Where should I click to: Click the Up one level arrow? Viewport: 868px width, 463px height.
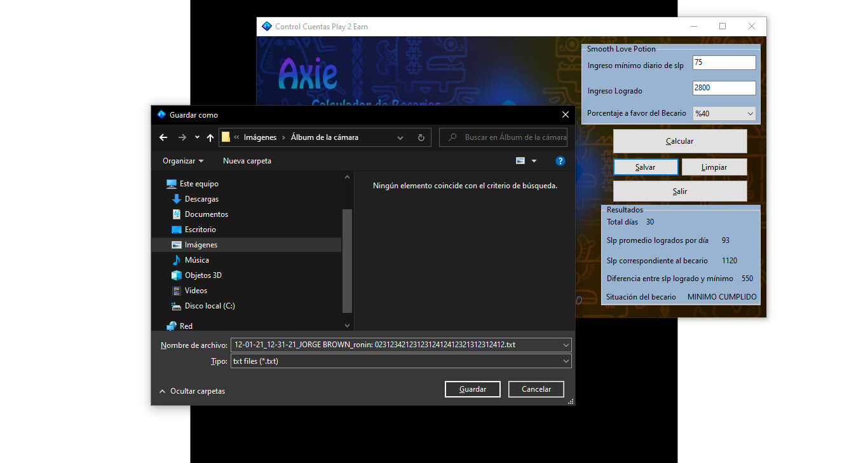click(210, 137)
